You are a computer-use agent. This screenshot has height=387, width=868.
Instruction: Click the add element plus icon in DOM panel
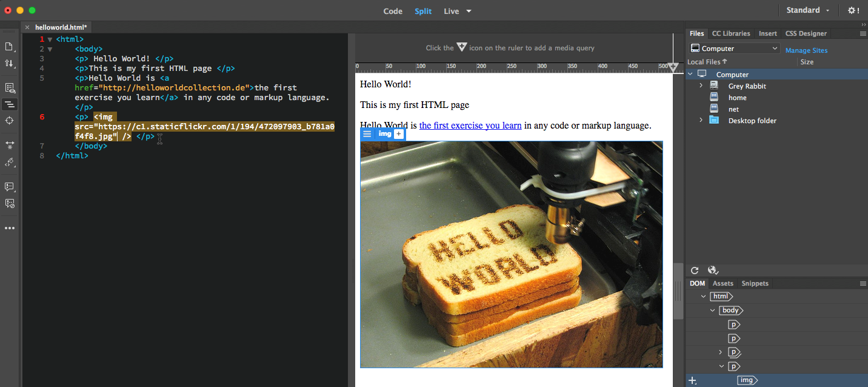tap(693, 380)
